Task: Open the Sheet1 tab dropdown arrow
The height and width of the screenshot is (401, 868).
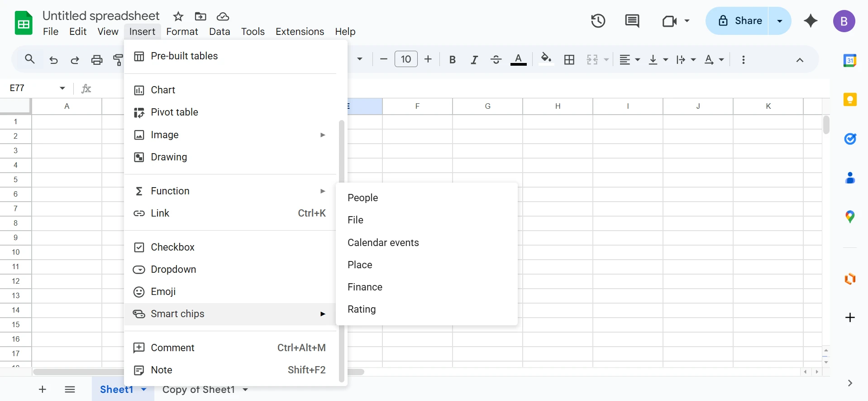Action: click(144, 390)
